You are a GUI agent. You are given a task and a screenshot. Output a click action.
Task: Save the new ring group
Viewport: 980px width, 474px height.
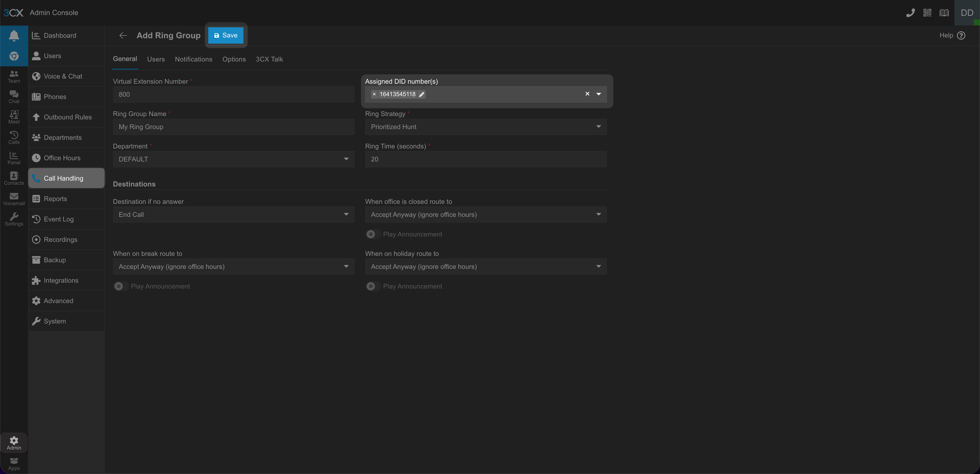pyautogui.click(x=226, y=35)
